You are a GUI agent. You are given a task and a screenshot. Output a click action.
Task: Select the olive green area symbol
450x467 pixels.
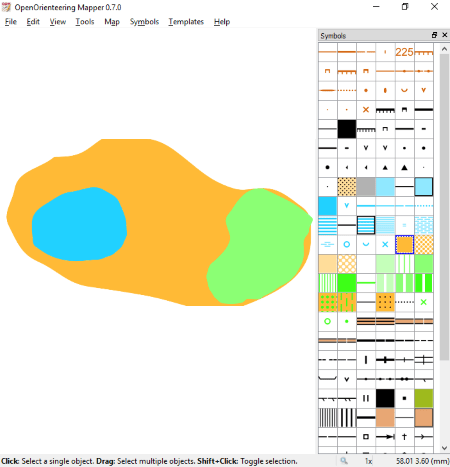424,398
